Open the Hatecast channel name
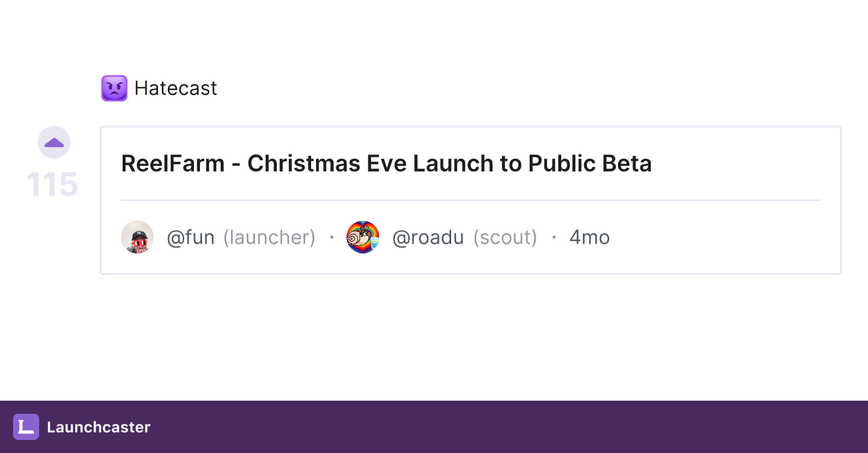Screen dimensions: 868x453 tap(175, 88)
